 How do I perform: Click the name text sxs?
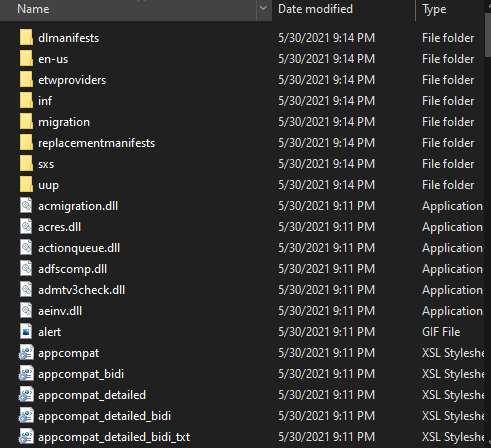pos(46,164)
